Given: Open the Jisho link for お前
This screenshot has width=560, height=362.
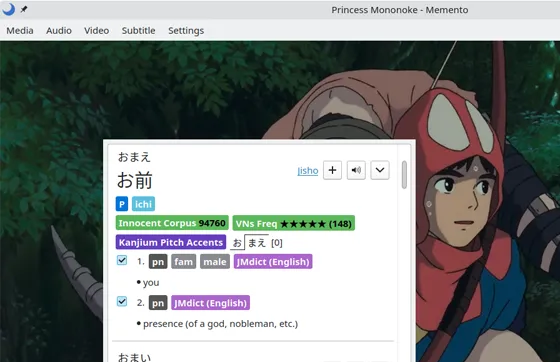Looking at the screenshot, I should click(x=308, y=171).
